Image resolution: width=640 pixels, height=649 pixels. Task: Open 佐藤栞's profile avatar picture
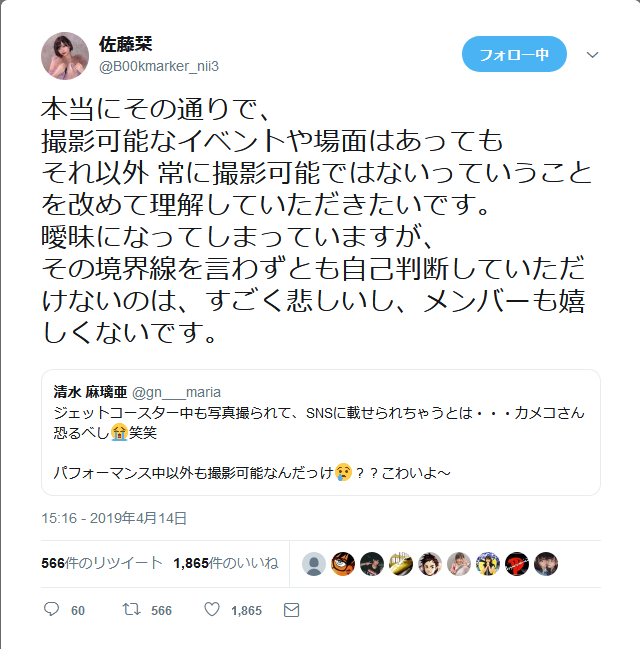[65, 56]
